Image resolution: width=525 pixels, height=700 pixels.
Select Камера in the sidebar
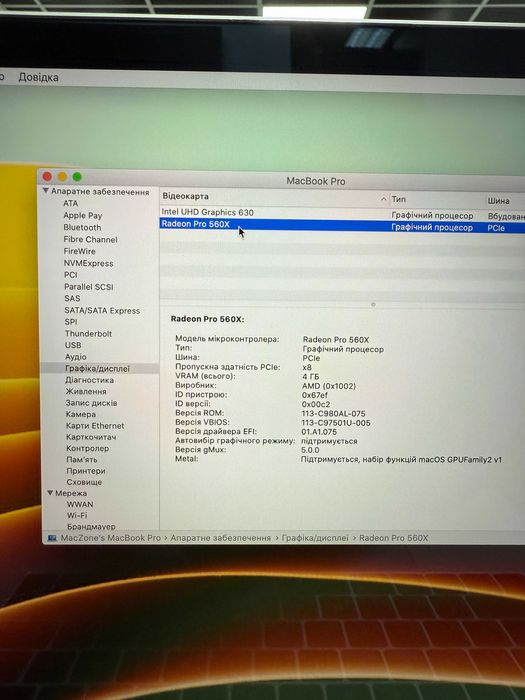click(x=80, y=414)
